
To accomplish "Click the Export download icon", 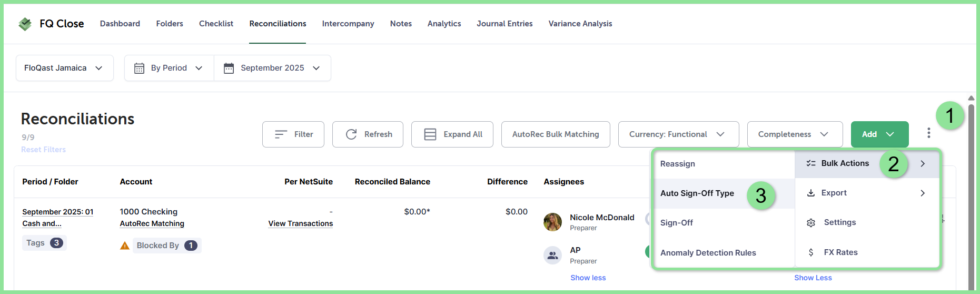I will (811, 193).
